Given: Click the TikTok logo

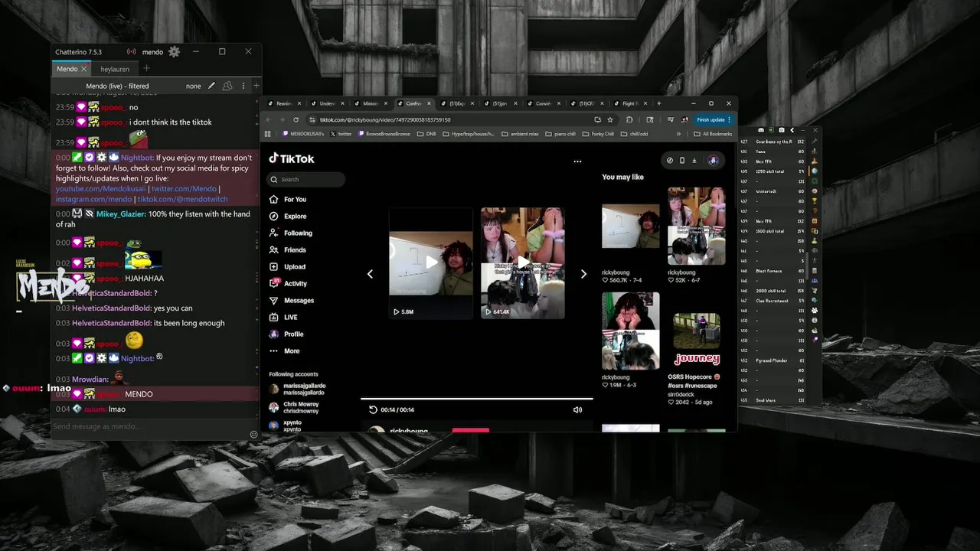Looking at the screenshot, I should coord(292,158).
